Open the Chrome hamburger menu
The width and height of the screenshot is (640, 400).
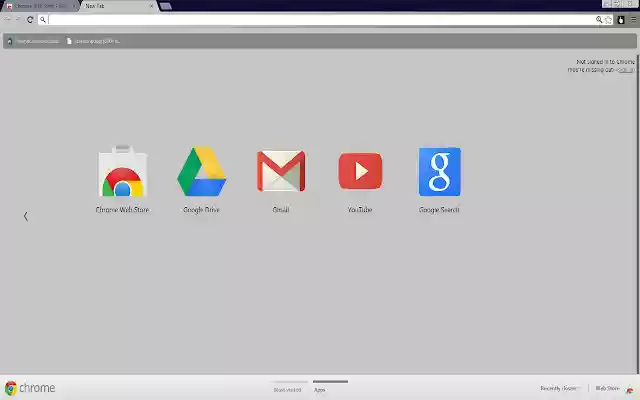click(x=633, y=20)
